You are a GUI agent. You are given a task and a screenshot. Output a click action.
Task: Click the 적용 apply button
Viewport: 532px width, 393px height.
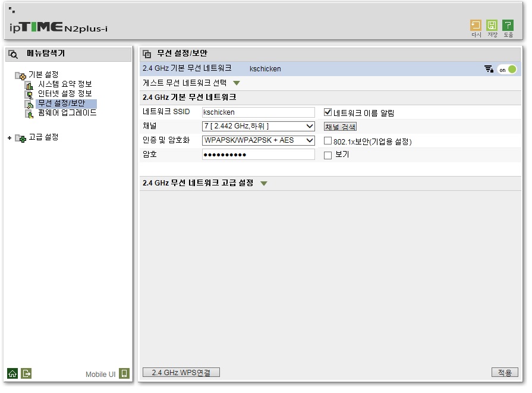(505, 373)
